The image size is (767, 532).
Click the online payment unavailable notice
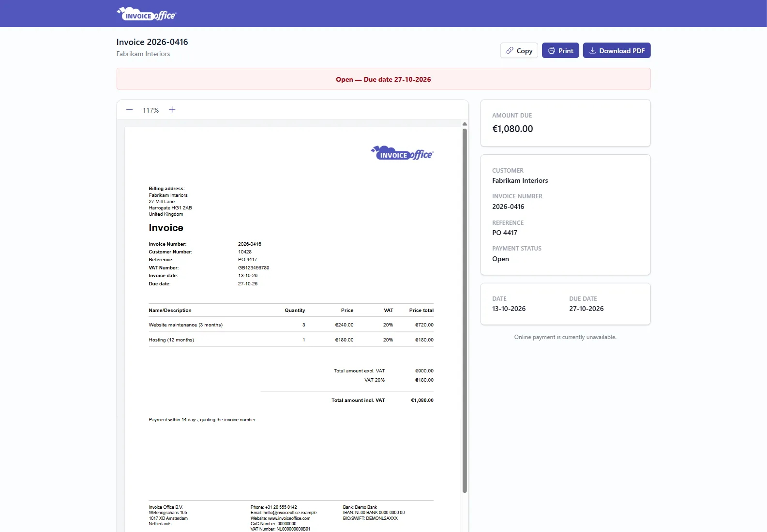(x=565, y=337)
